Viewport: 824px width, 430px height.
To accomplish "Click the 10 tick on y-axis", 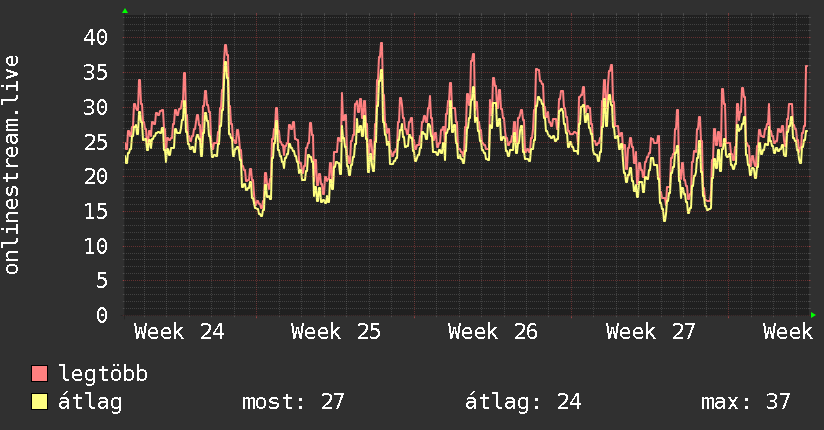I will point(96,245).
